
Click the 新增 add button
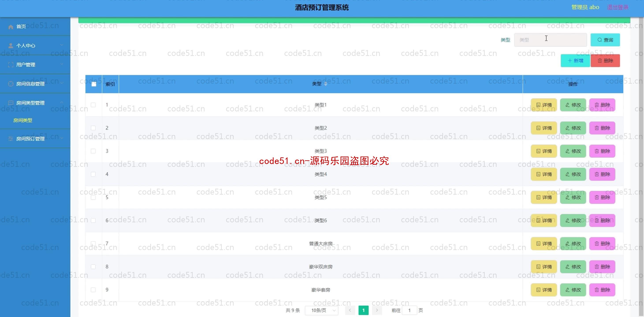(575, 61)
